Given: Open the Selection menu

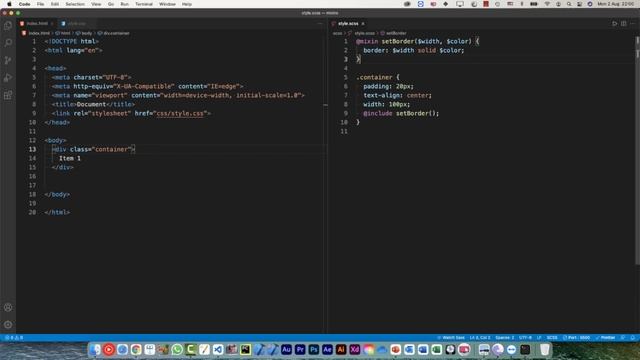Looking at the screenshot, I should pyautogui.click(x=75, y=4).
